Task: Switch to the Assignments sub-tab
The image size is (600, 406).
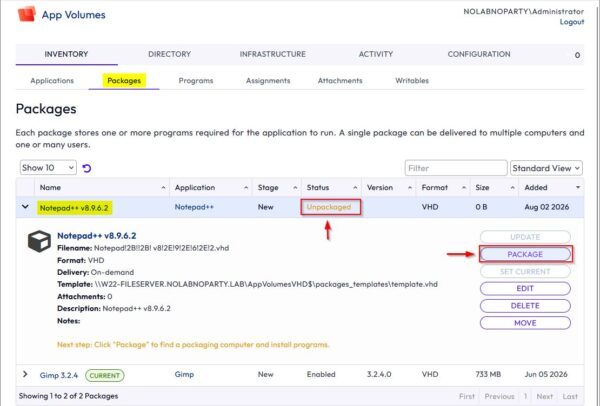Action: coord(268,81)
